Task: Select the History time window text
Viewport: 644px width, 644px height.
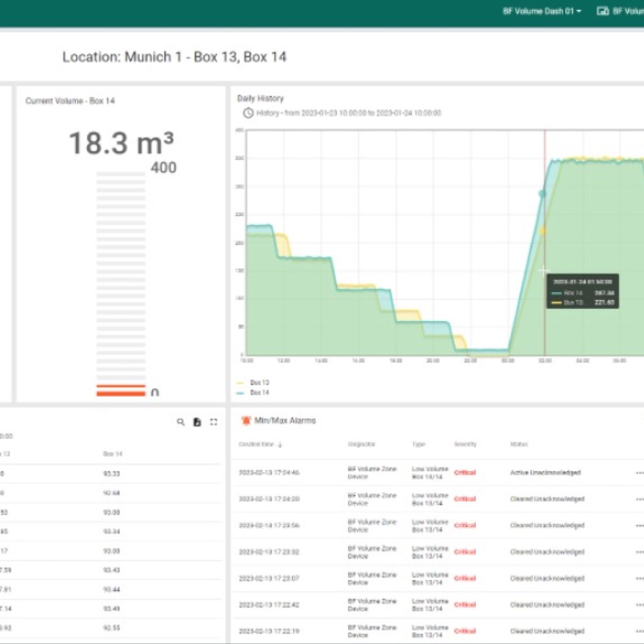Action: click(x=349, y=113)
